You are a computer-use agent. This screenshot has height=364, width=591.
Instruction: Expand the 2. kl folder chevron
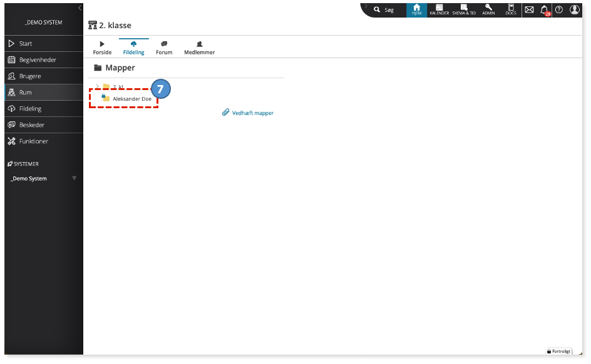coord(97,86)
